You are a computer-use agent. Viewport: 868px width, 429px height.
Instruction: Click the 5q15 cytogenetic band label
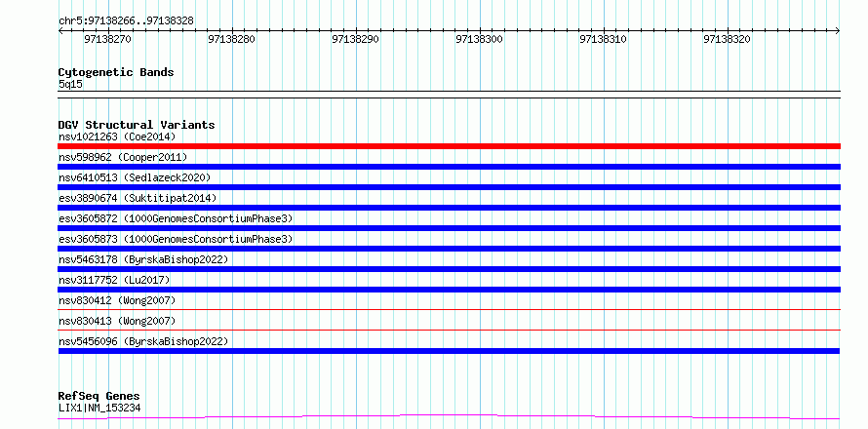point(70,85)
